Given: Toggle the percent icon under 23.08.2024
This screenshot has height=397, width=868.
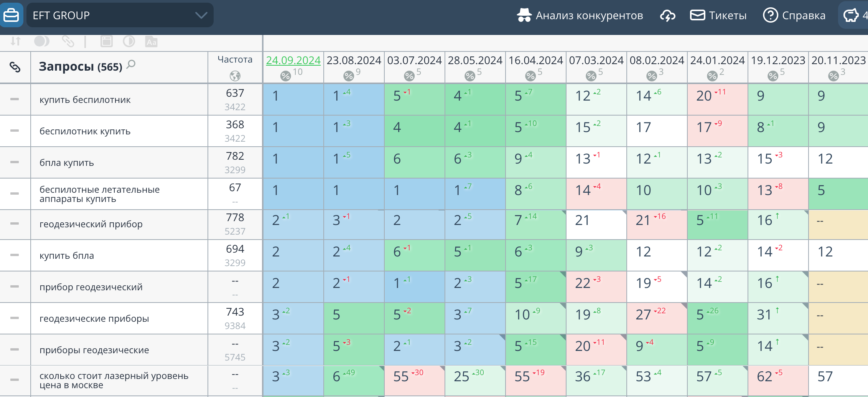Looking at the screenshot, I should (348, 76).
